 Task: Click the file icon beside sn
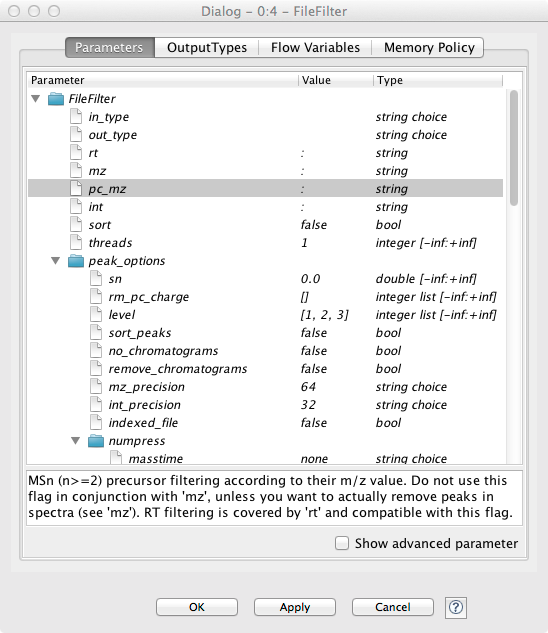click(96, 279)
